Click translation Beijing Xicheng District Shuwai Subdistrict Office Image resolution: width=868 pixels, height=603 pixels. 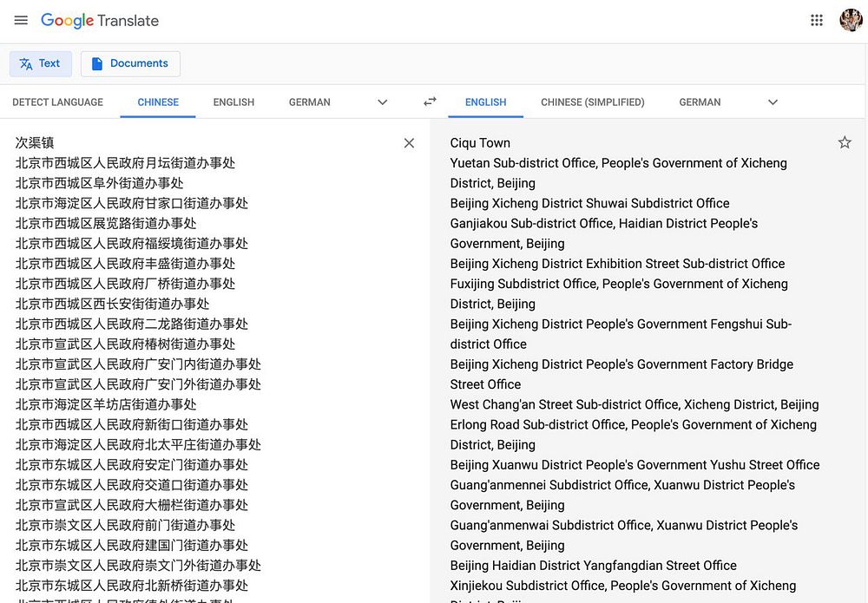pyautogui.click(x=589, y=203)
